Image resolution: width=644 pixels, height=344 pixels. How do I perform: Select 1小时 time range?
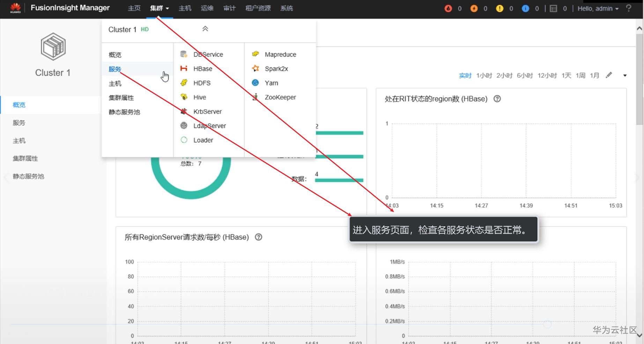click(x=484, y=75)
